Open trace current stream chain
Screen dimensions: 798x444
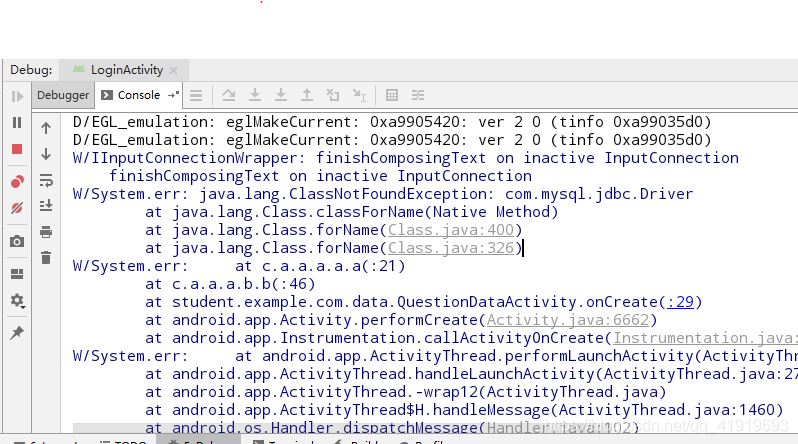point(418,95)
